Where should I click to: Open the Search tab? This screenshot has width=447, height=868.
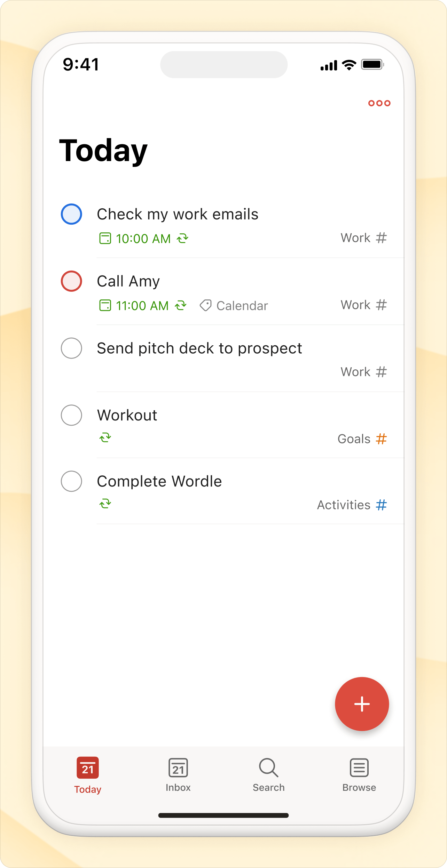click(x=269, y=775)
